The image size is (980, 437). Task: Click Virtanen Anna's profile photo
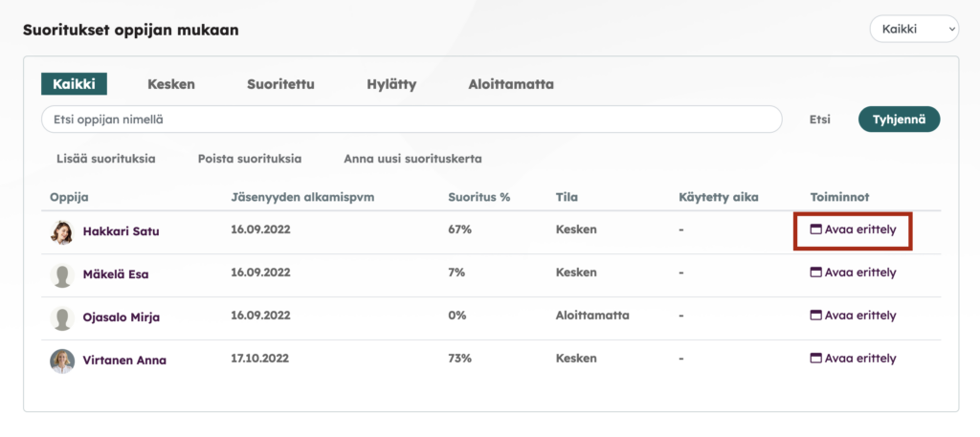pyautogui.click(x=62, y=361)
